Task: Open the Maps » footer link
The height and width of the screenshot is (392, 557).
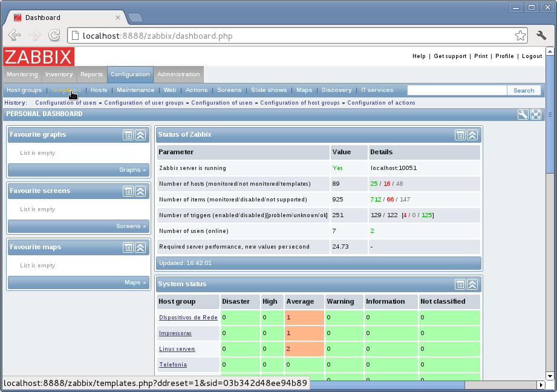Action: [135, 282]
